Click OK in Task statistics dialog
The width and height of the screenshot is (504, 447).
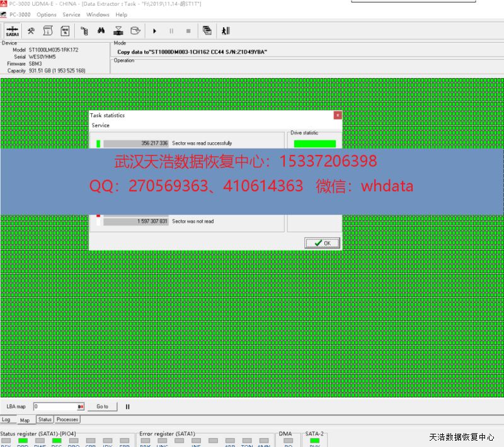click(323, 243)
